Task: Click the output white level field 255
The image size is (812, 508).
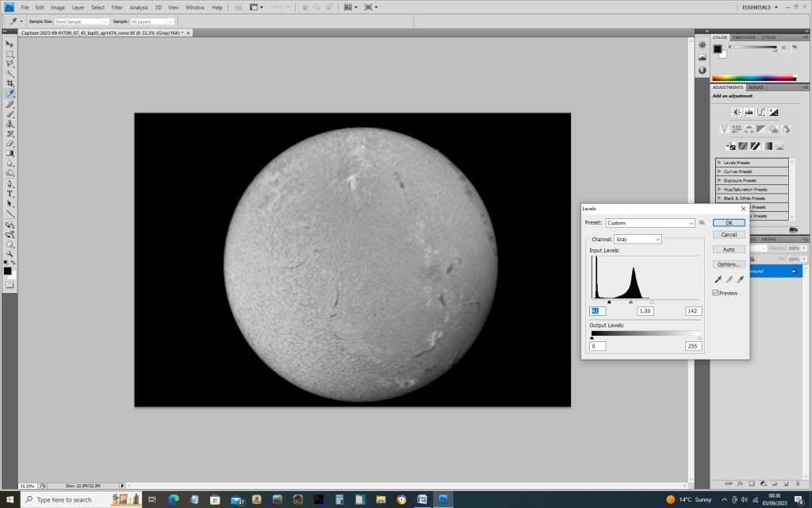Action: [693, 346]
